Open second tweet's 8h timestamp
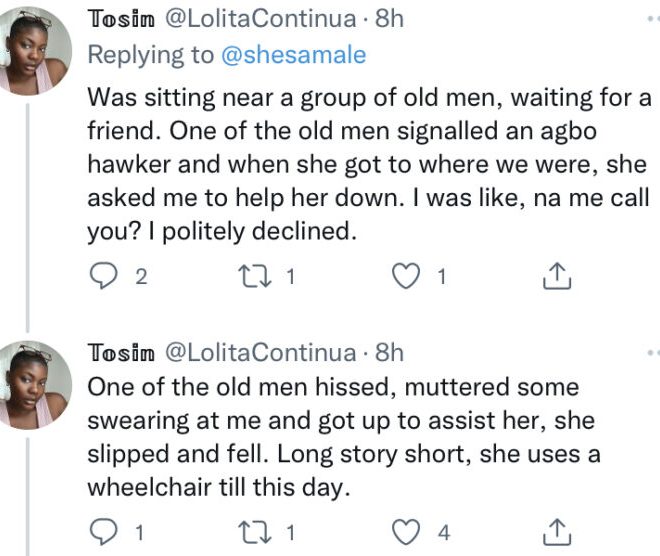The width and height of the screenshot is (660, 556). pyautogui.click(x=388, y=352)
